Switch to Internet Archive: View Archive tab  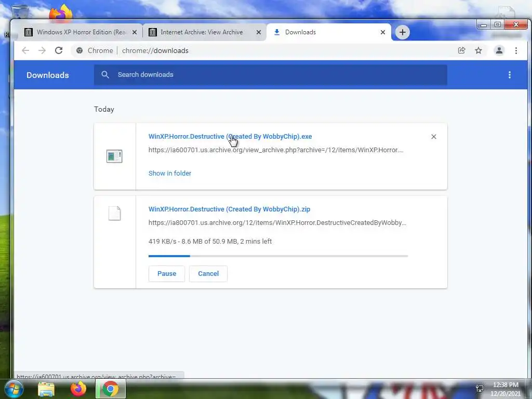coord(204,32)
